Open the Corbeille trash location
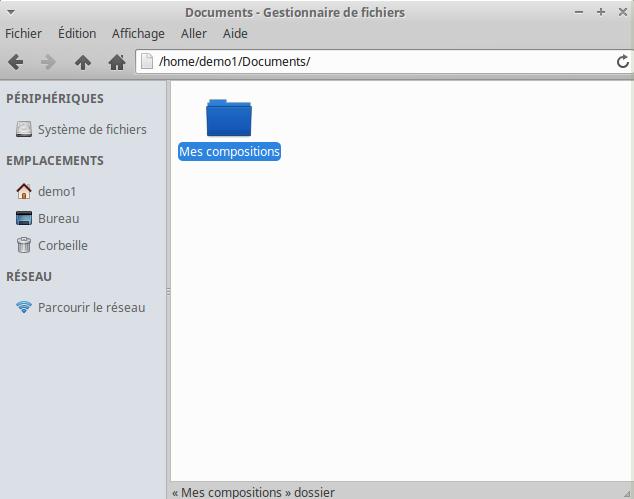The height and width of the screenshot is (499, 634). tap(62, 245)
